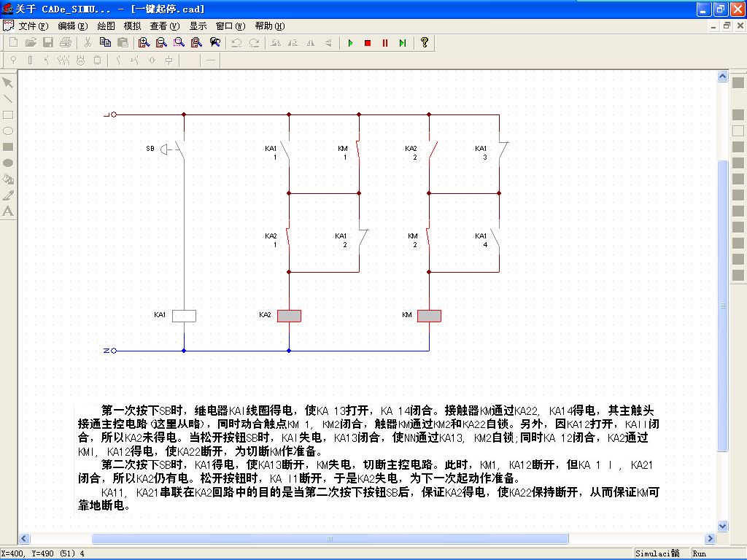Stop the simulation with the red square
This screenshot has height=560, width=747.
(368, 43)
